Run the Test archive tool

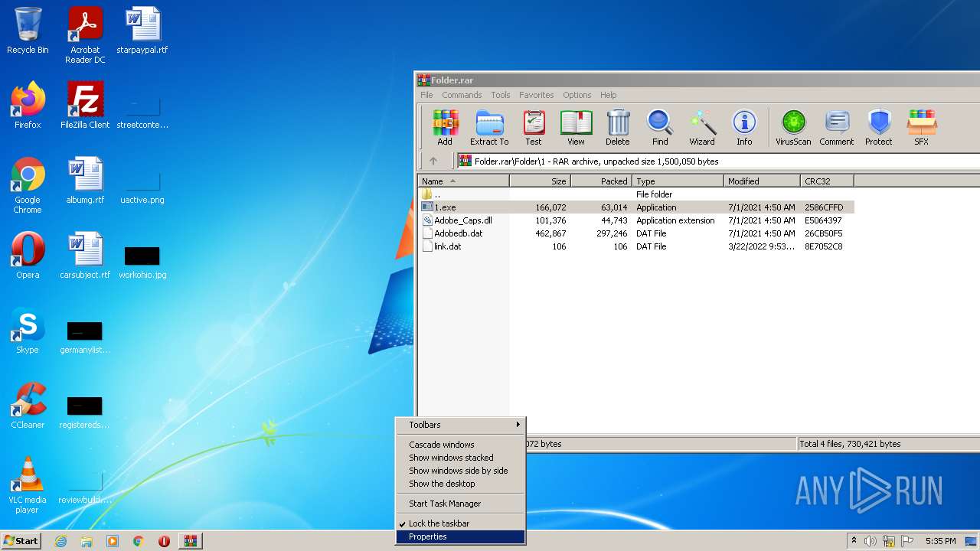point(534,127)
